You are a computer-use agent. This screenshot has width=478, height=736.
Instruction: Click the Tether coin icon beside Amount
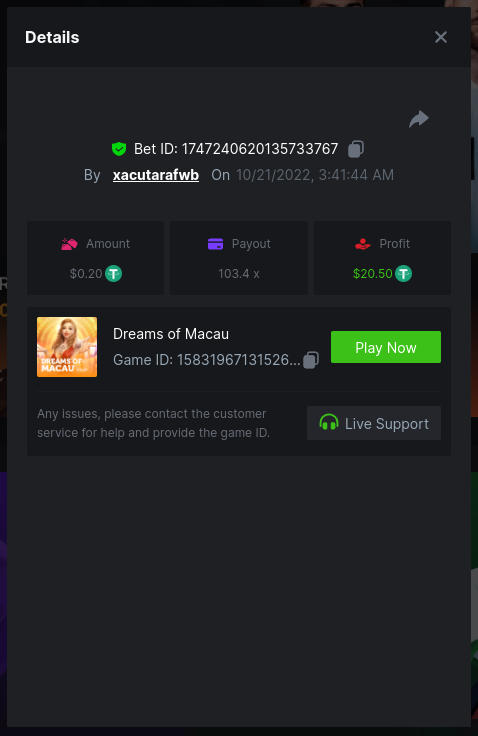113,273
